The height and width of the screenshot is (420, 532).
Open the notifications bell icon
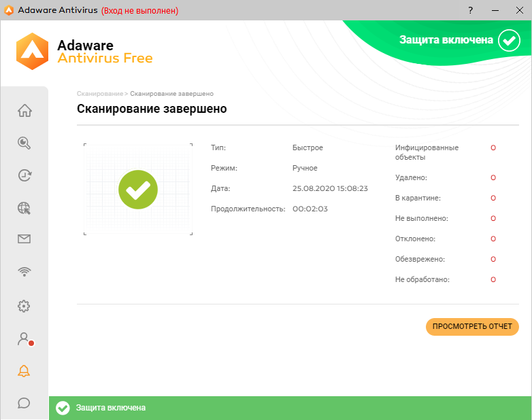[x=24, y=371]
